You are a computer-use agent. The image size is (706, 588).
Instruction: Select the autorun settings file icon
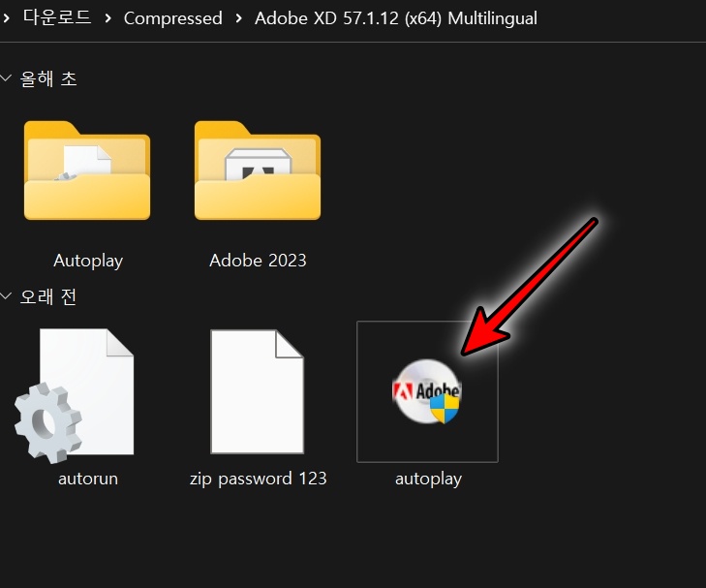click(x=75, y=396)
